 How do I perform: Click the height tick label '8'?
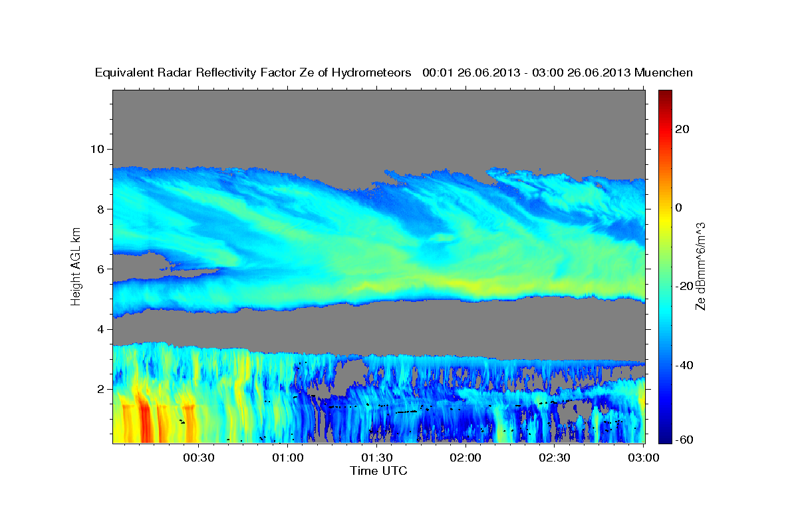(102, 209)
